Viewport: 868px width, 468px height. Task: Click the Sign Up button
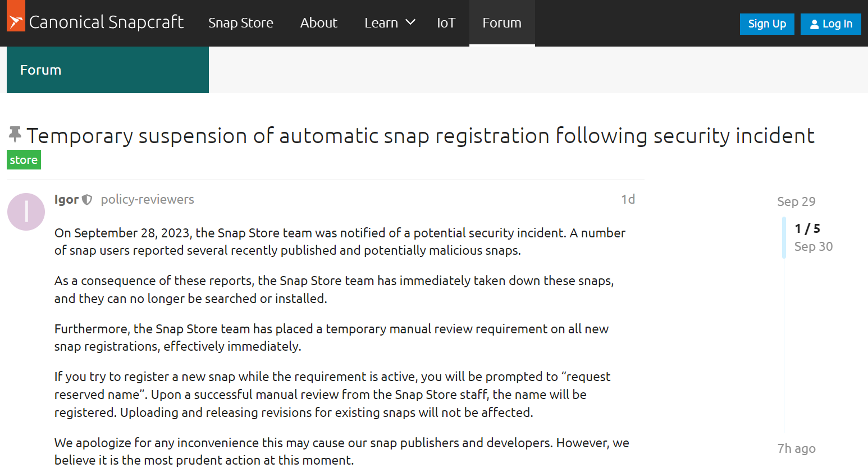pos(767,24)
